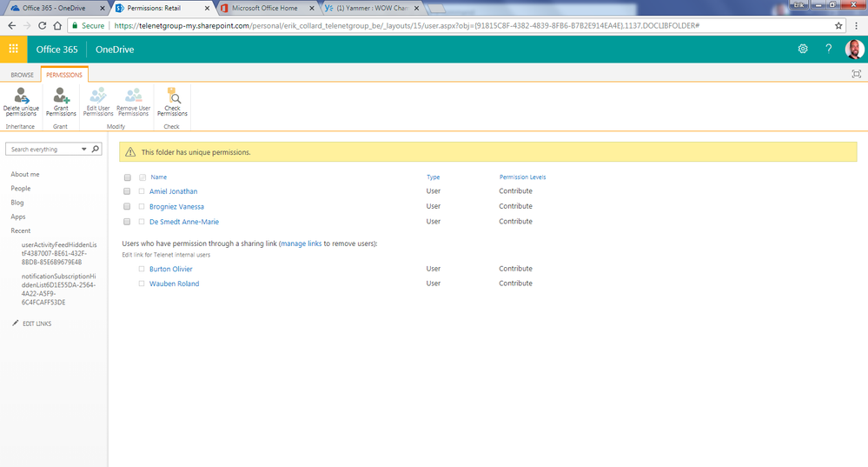Open Apps in the left navigation
Screen dimensions: 868x467
click(17, 217)
